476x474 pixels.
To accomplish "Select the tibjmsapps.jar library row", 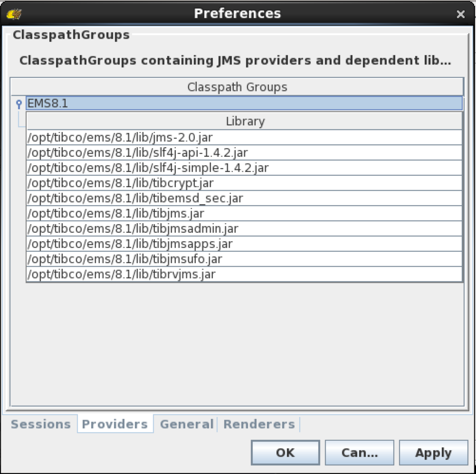I will (244, 244).
